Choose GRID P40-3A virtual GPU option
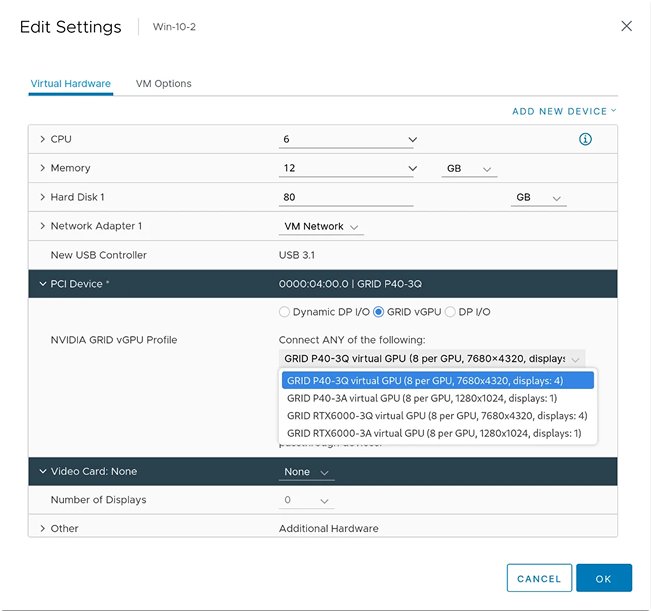This screenshot has width=651, height=611. 438,398
